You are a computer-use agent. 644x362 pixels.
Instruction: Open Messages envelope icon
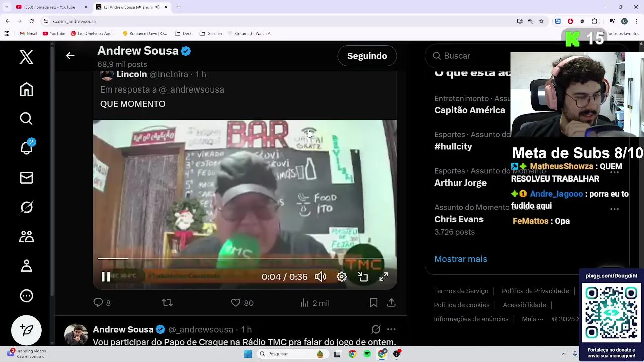tap(26, 177)
